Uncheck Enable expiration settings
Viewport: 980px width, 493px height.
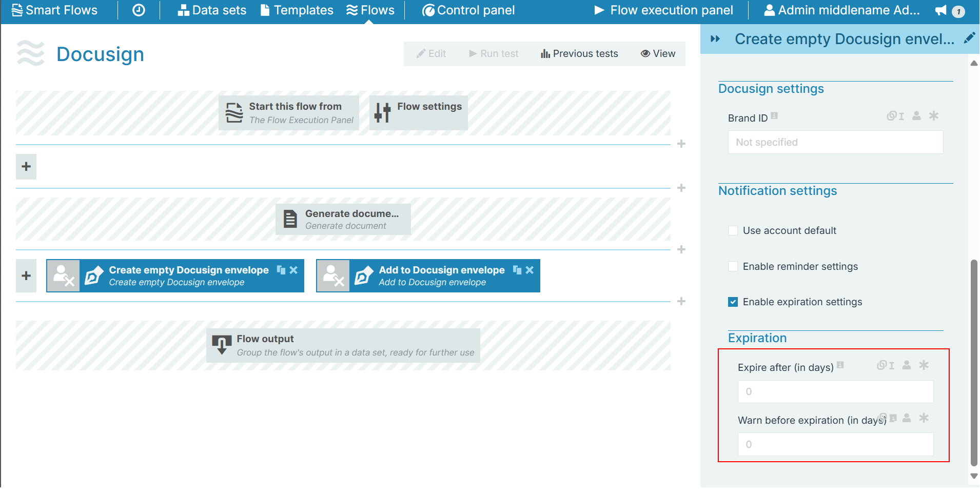pos(733,302)
